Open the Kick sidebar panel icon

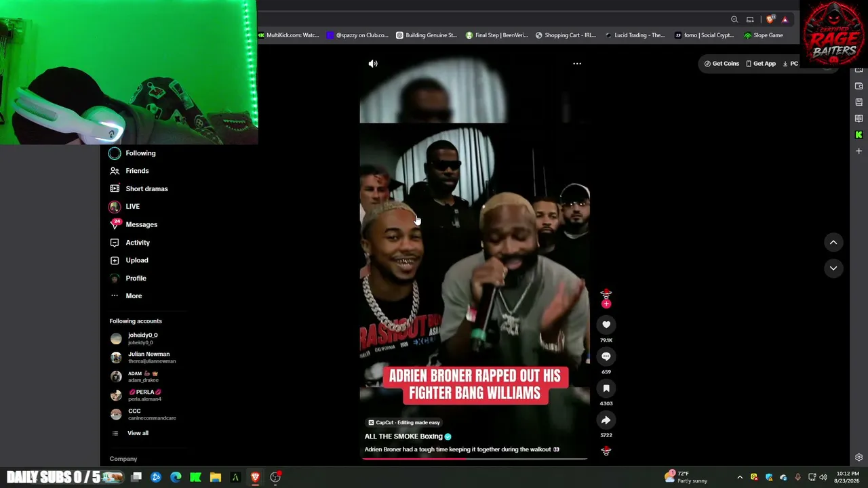[x=859, y=135]
